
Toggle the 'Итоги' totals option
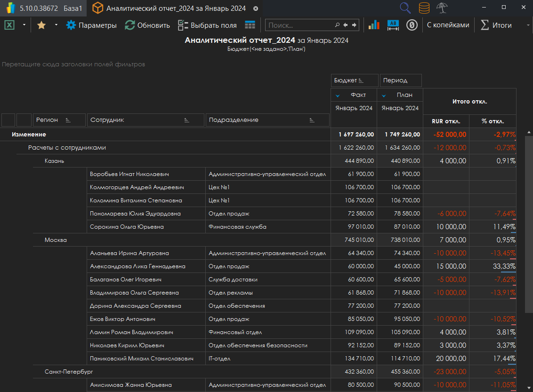tap(496, 25)
